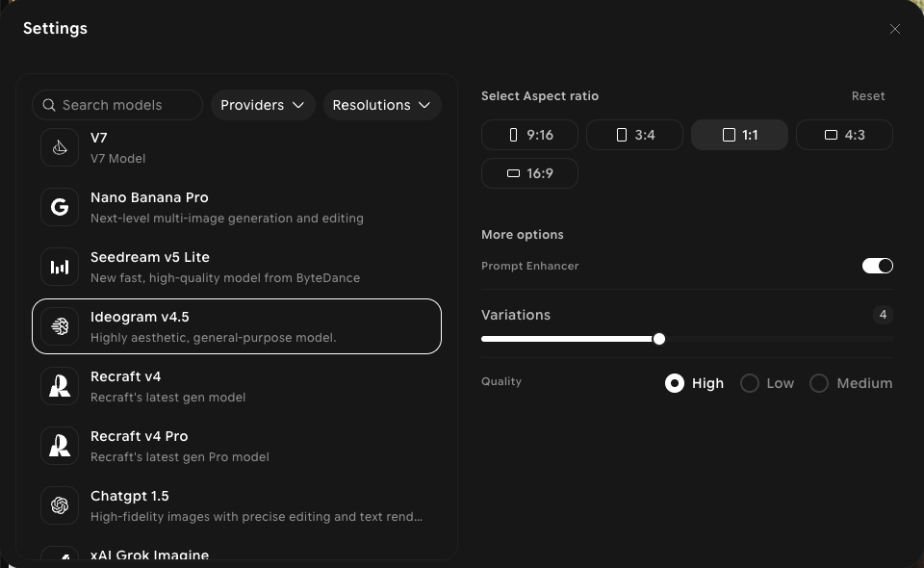Click the Ideogram v4.5 model name
This screenshot has width=924, height=568.
[x=140, y=317]
